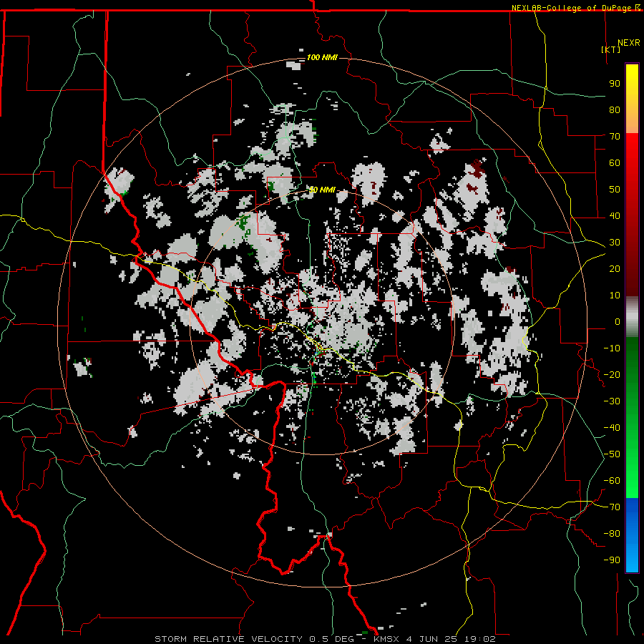Screen dimensions: 644x644
Task: Click the -40 value on the velocity scale
Action: click(x=612, y=428)
